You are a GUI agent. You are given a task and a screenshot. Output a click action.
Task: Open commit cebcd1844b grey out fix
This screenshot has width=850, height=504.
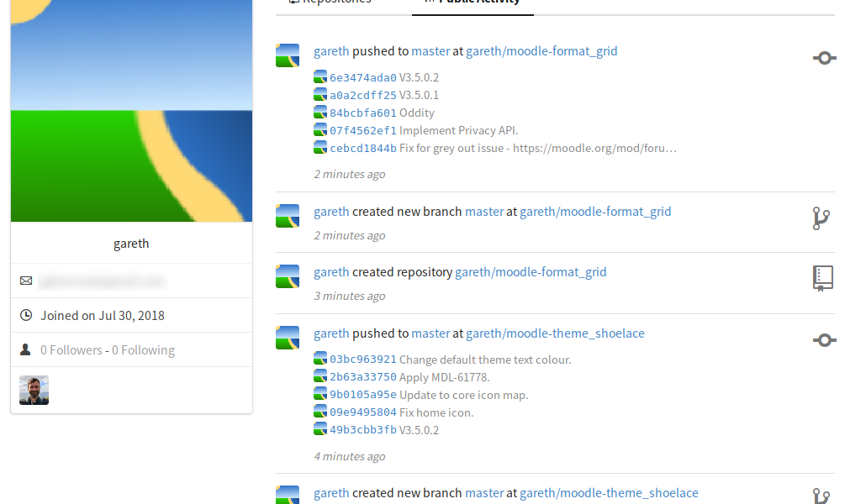pos(363,149)
